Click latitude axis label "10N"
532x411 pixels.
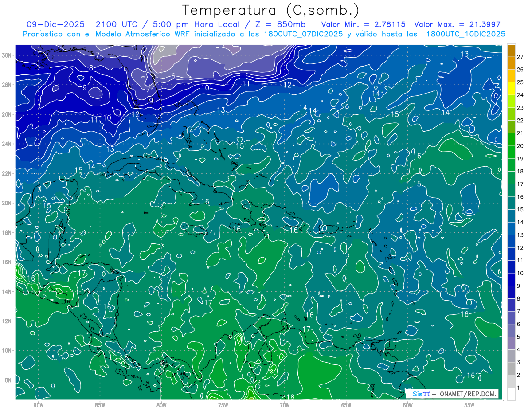7,351
